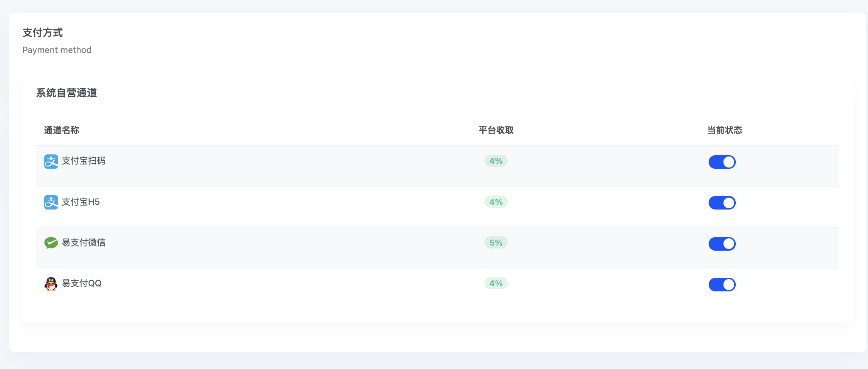Select the 支付宝H5 channel name text
The width and height of the screenshot is (868, 369).
point(81,202)
